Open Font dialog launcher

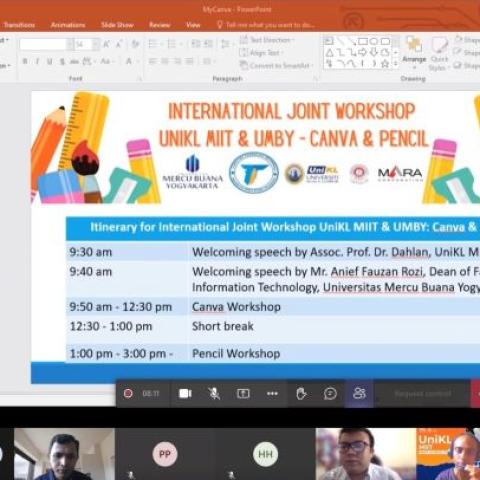pyautogui.click(x=140, y=79)
